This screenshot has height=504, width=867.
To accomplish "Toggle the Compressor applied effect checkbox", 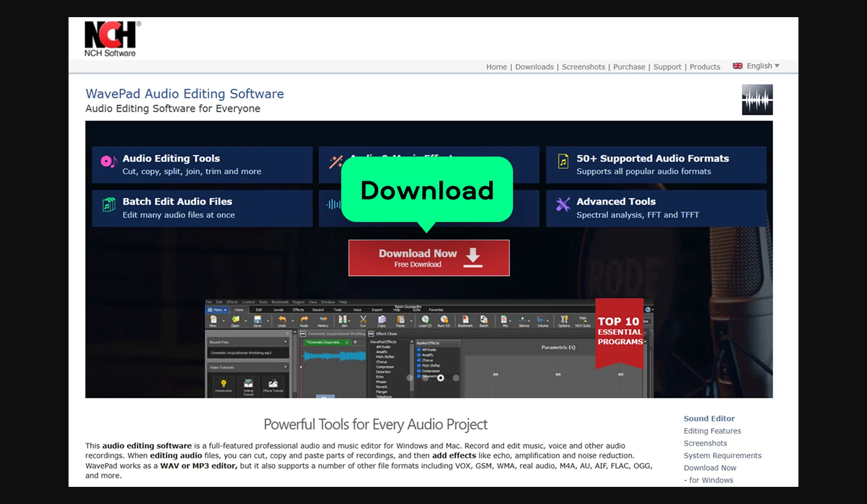I will coord(419,371).
